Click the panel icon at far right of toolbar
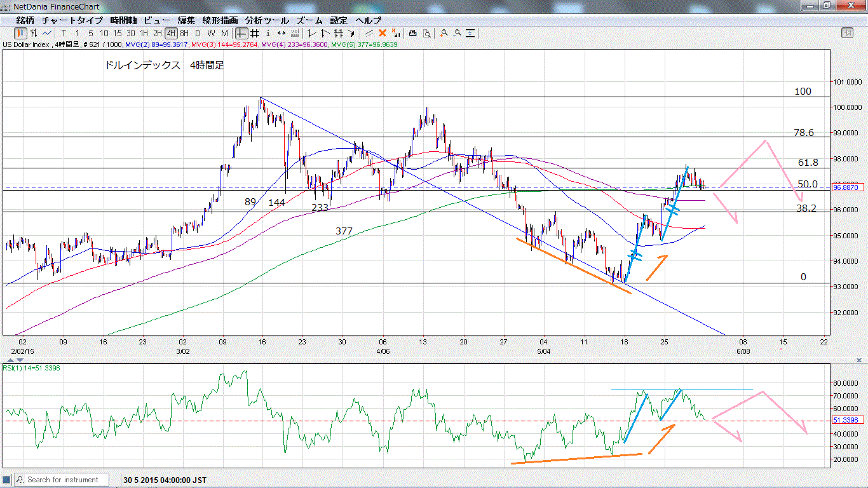The image size is (868, 488). [x=847, y=33]
